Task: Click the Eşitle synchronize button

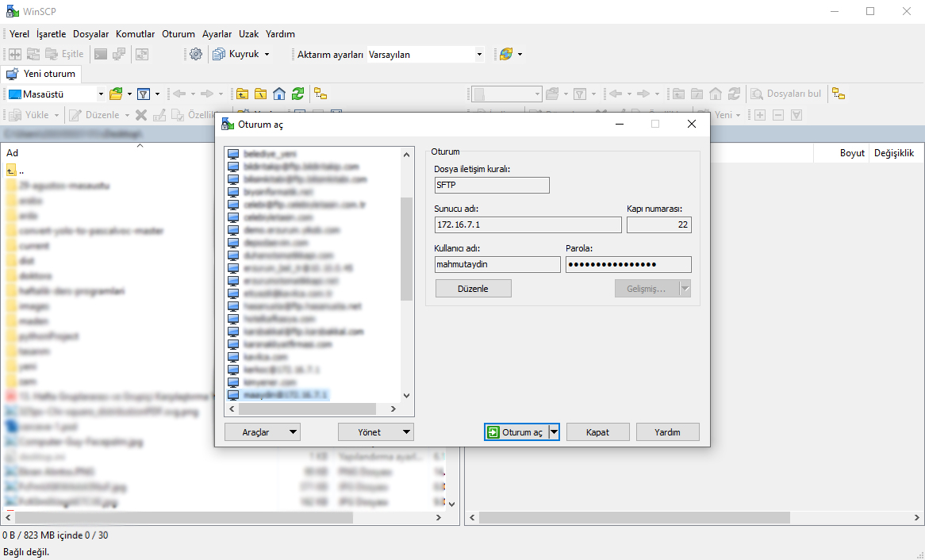Action: pos(65,54)
